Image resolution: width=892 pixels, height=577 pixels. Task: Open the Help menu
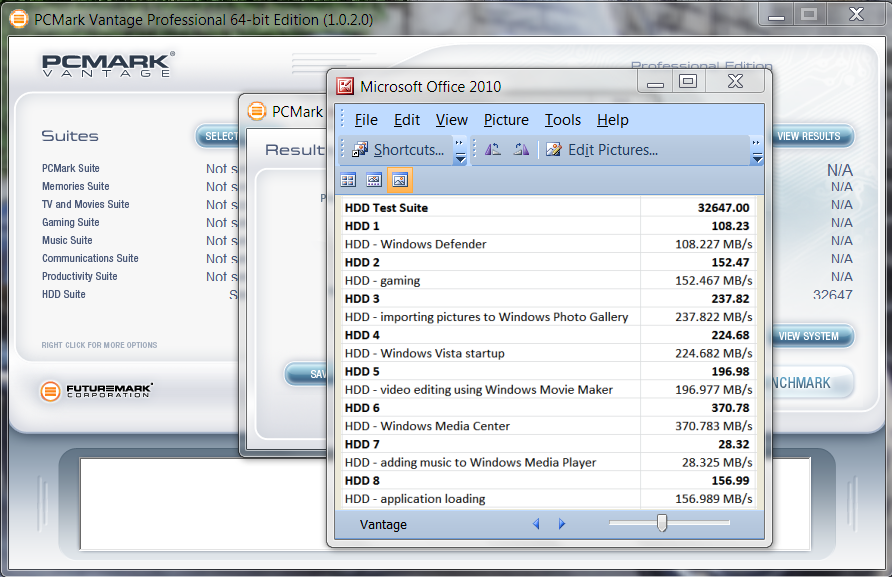pos(612,120)
